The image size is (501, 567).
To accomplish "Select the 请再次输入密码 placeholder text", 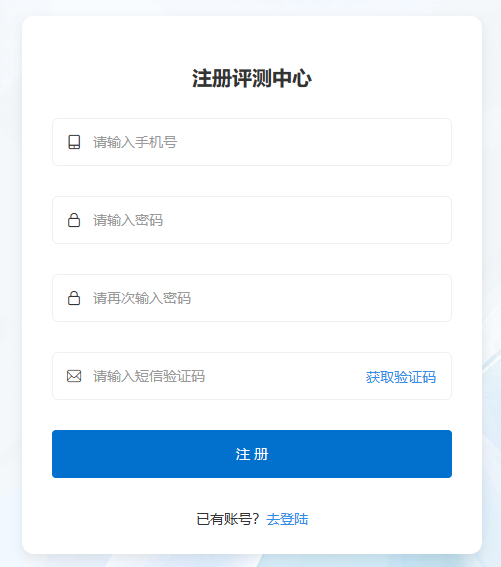I will coord(142,298).
